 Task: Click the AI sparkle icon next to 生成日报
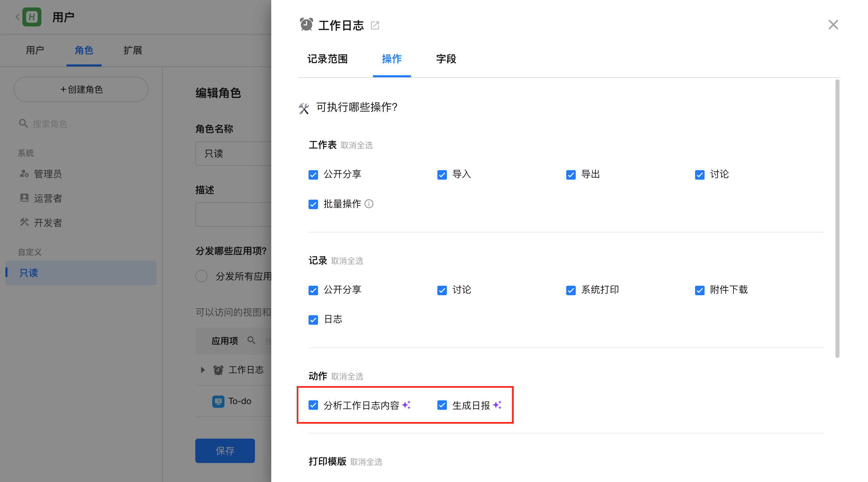coord(497,405)
